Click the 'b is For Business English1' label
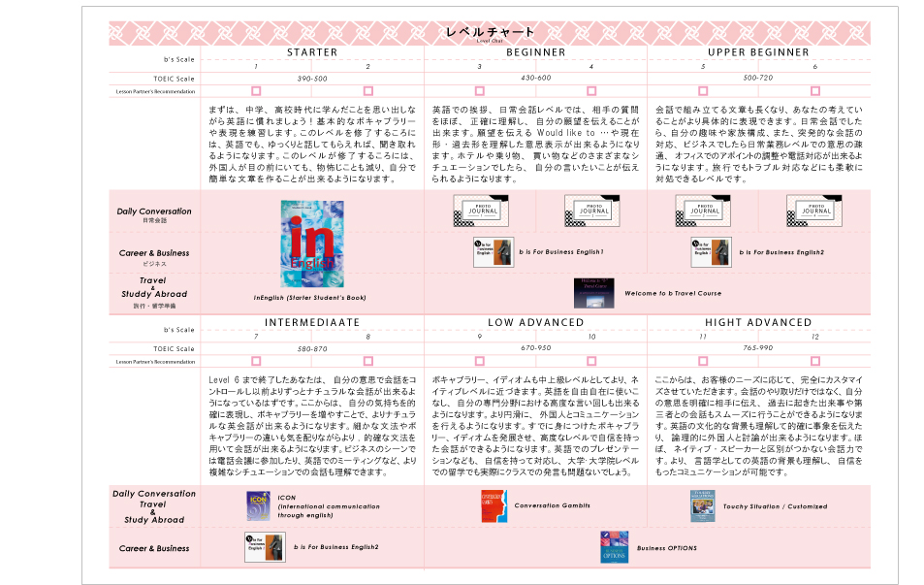The width and height of the screenshot is (924, 585). pyautogui.click(x=561, y=252)
